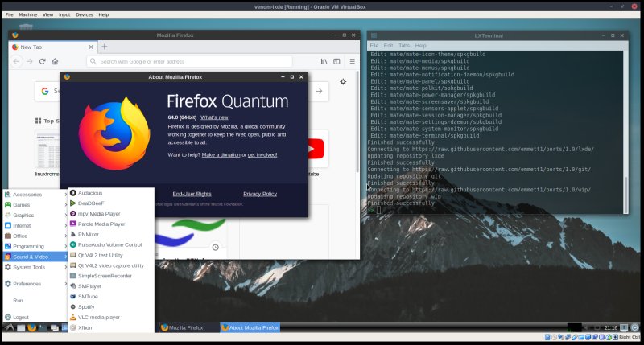Screen dimensions: 644x345
Task: Click the Firefox forward arrow button
Action: pos(30,62)
